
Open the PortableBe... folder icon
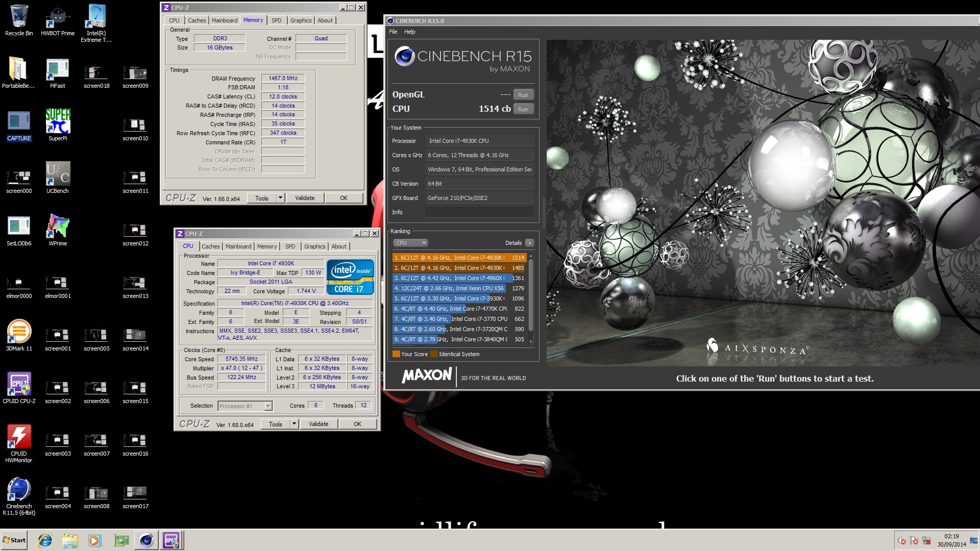click(x=19, y=73)
